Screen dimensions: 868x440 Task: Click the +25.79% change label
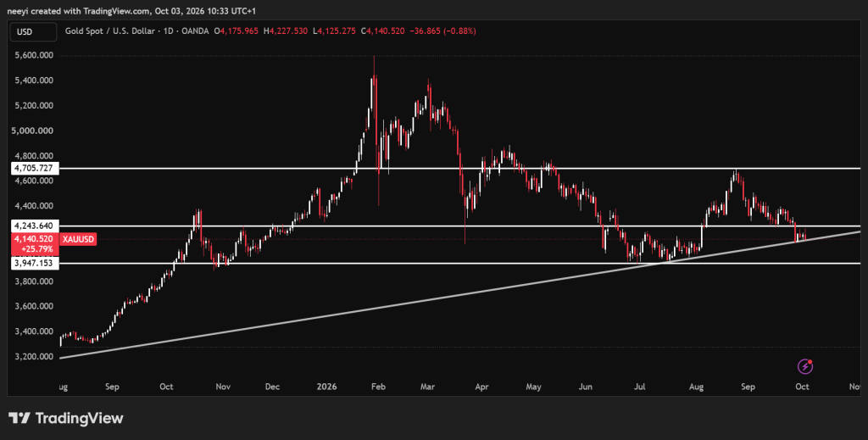click(x=37, y=249)
